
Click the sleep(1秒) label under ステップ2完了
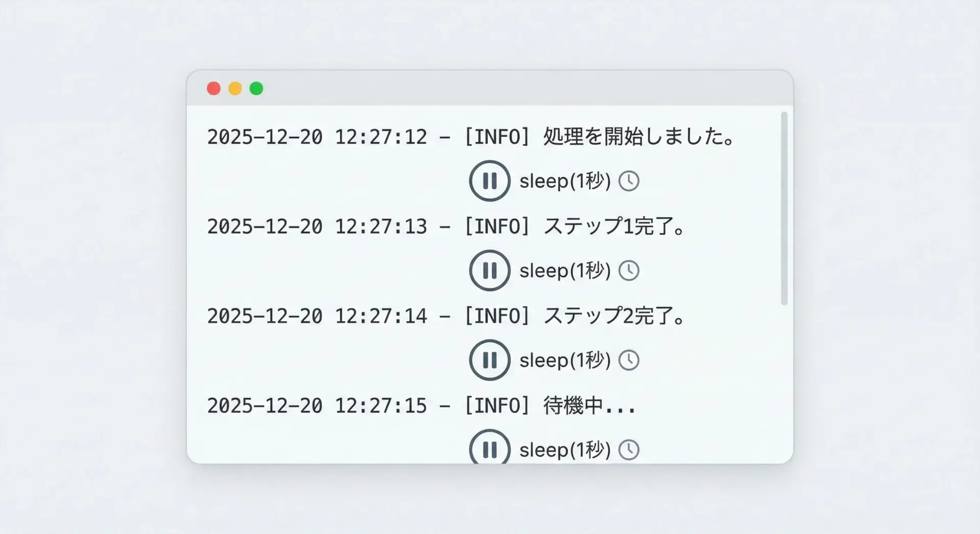coord(565,360)
